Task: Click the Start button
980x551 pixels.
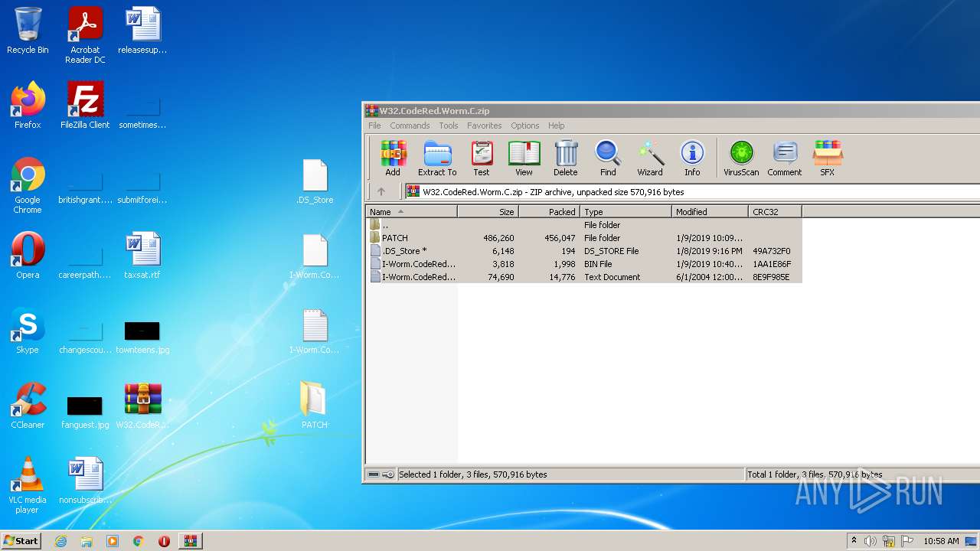Action: [21, 540]
